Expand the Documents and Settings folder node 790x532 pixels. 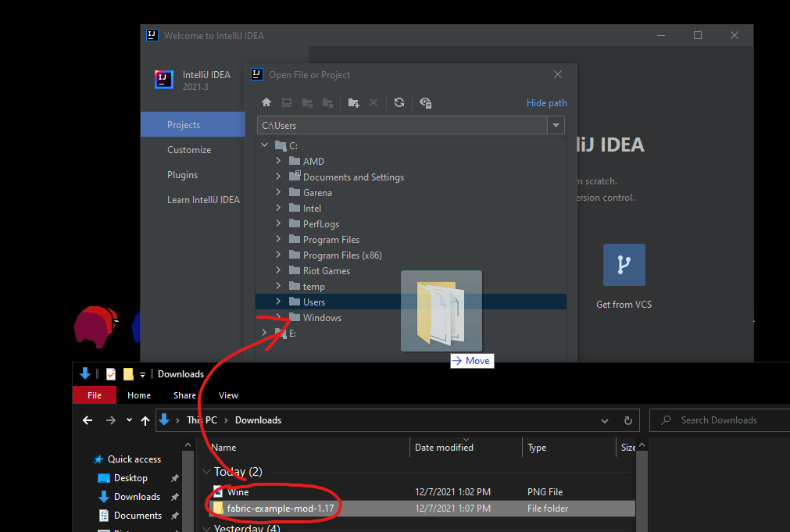pyautogui.click(x=278, y=177)
